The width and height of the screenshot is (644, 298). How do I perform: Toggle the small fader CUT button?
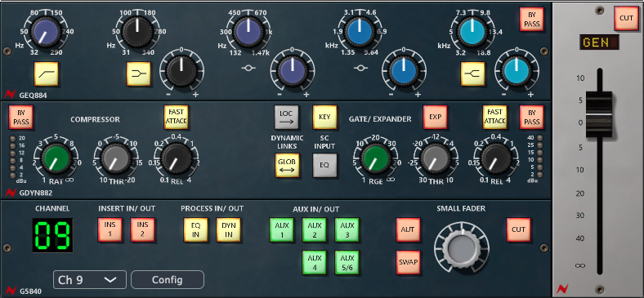pos(519,229)
